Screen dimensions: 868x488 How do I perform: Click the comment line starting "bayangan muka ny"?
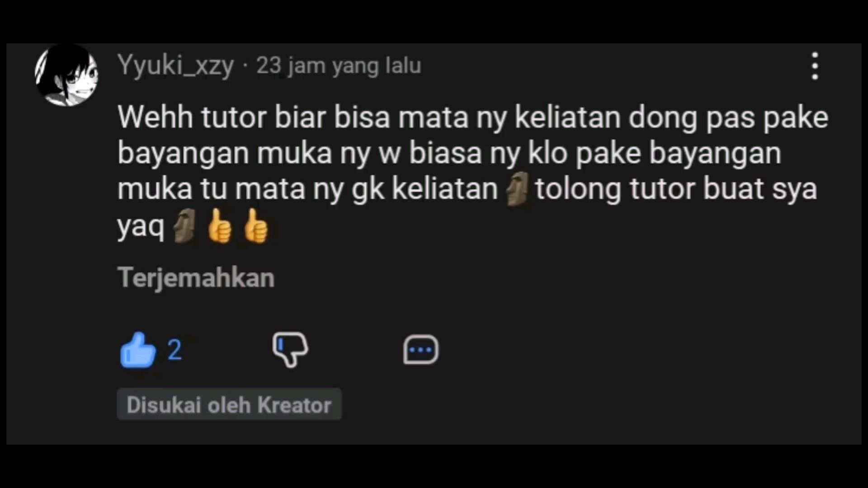pyautogui.click(x=449, y=154)
